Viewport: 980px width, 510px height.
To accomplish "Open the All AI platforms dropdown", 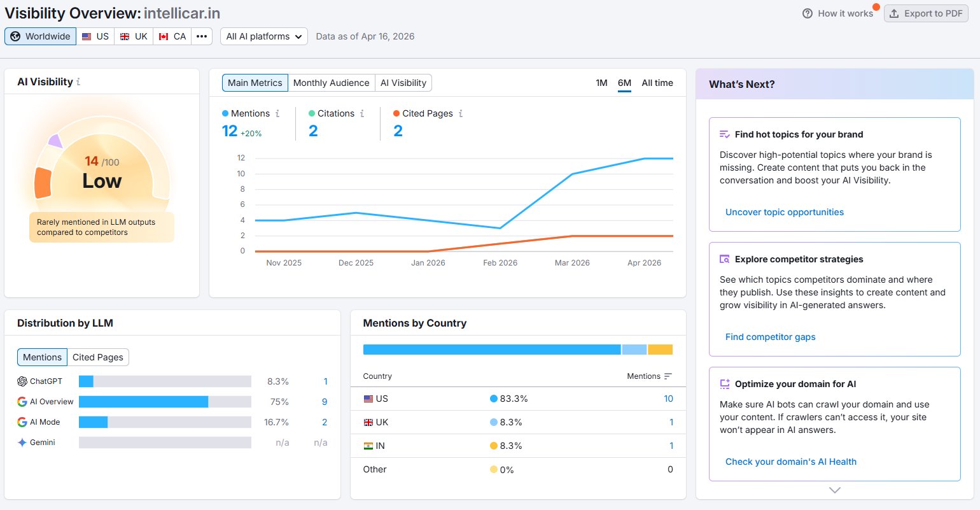I will point(264,36).
